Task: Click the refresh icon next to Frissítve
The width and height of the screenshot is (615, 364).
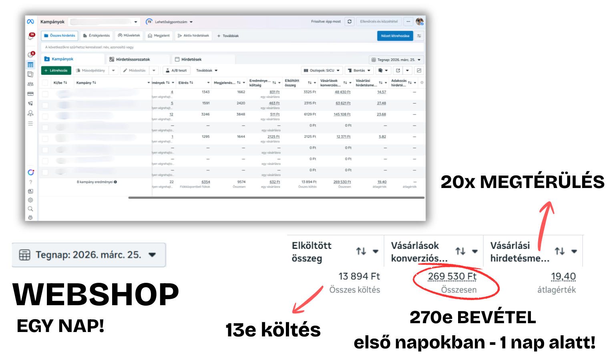Action: point(350,22)
